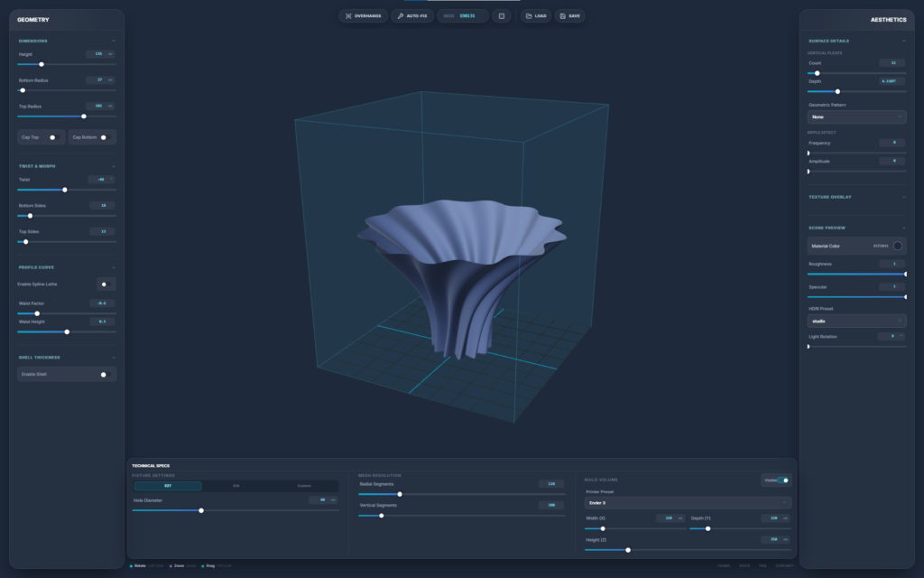This screenshot has width=924, height=578.
Task: Toggle the Cap Top switch
Action: [x=53, y=137]
